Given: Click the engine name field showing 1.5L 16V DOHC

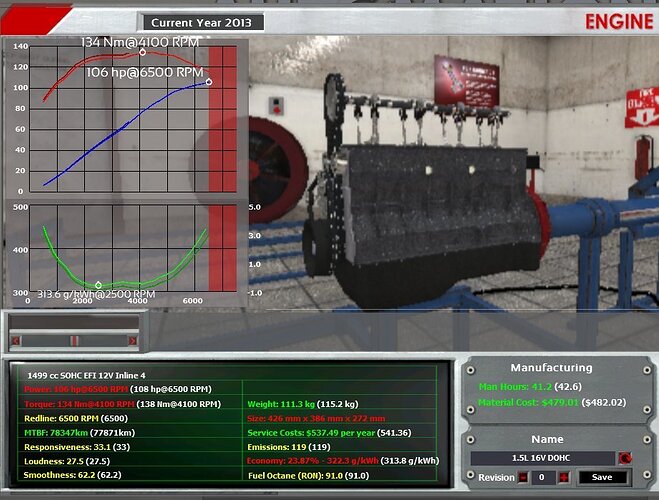Looking at the screenshot, I should (x=542, y=458).
